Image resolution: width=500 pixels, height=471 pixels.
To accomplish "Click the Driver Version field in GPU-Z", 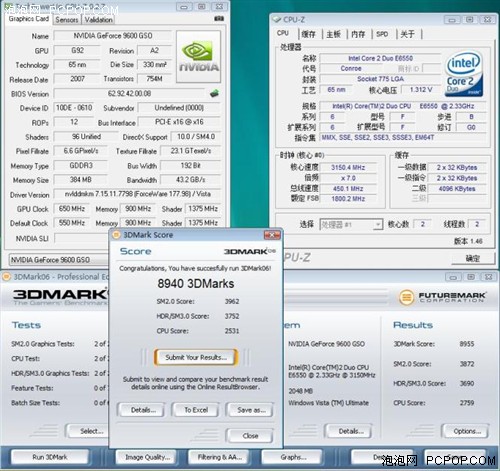I will pyautogui.click(x=137, y=194).
